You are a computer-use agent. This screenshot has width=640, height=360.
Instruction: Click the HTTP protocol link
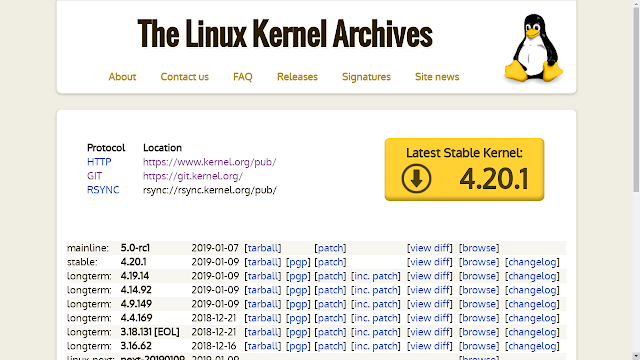point(99,162)
